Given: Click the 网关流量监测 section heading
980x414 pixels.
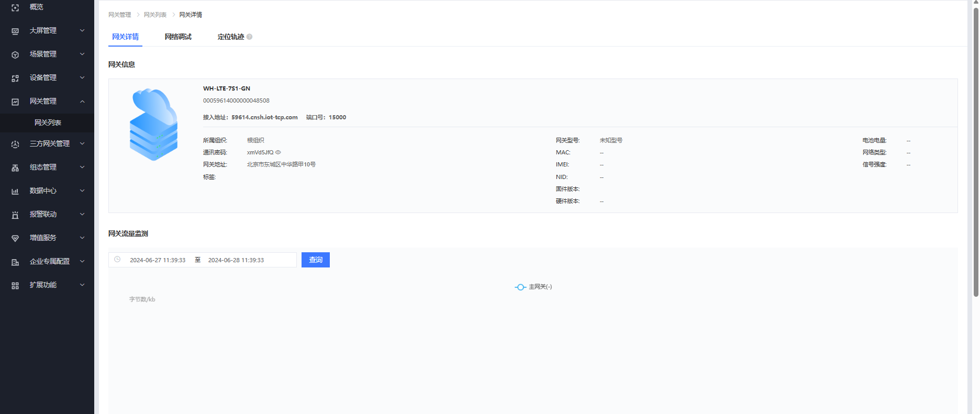Looking at the screenshot, I should [128, 233].
